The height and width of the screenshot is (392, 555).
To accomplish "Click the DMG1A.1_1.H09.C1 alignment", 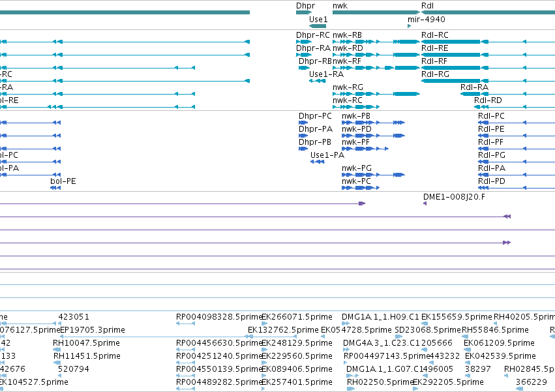I will tap(346, 324).
